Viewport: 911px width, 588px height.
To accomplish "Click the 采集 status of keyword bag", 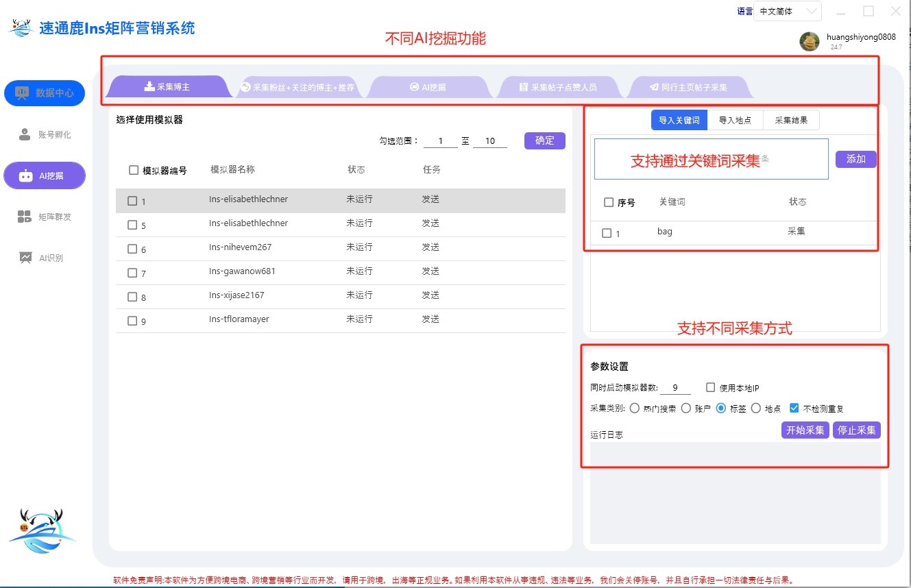I will point(797,232).
